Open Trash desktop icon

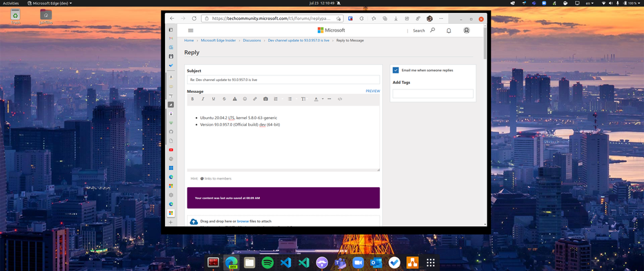point(15,16)
